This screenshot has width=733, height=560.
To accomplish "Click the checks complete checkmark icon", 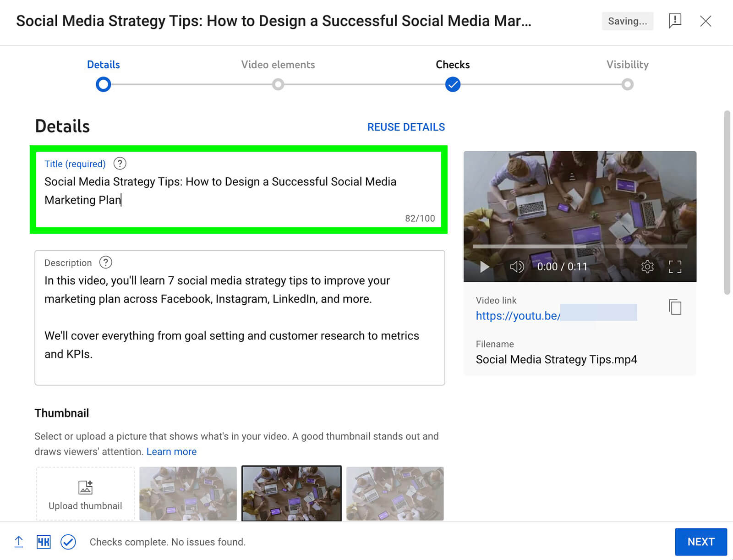I will [x=68, y=542].
